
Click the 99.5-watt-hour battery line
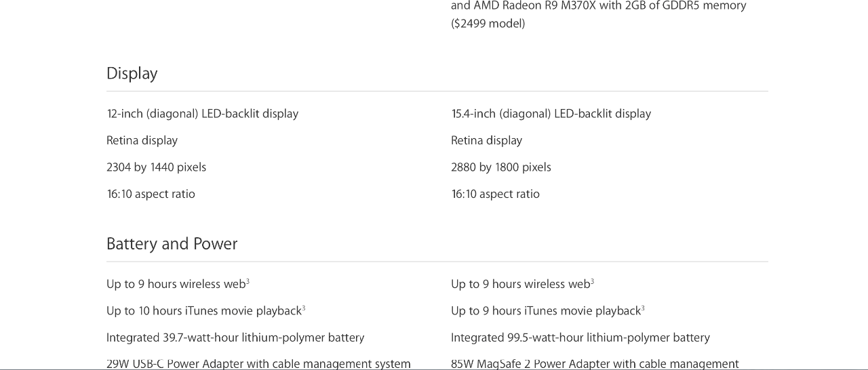pos(580,337)
